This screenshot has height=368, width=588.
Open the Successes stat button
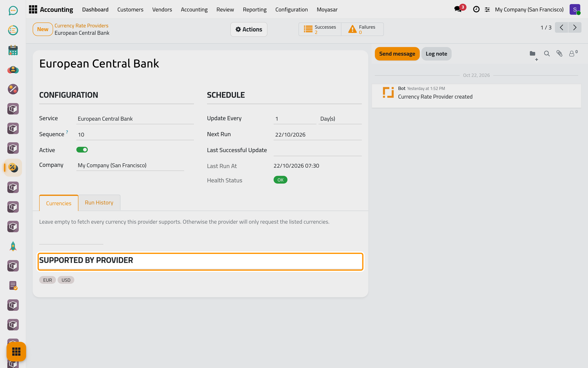click(x=320, y=29)
